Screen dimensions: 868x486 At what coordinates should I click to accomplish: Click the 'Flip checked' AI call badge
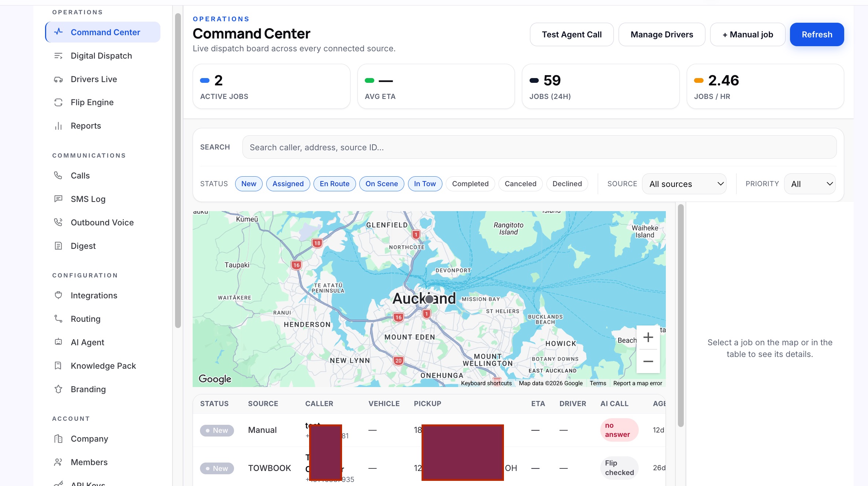point(619,468)
